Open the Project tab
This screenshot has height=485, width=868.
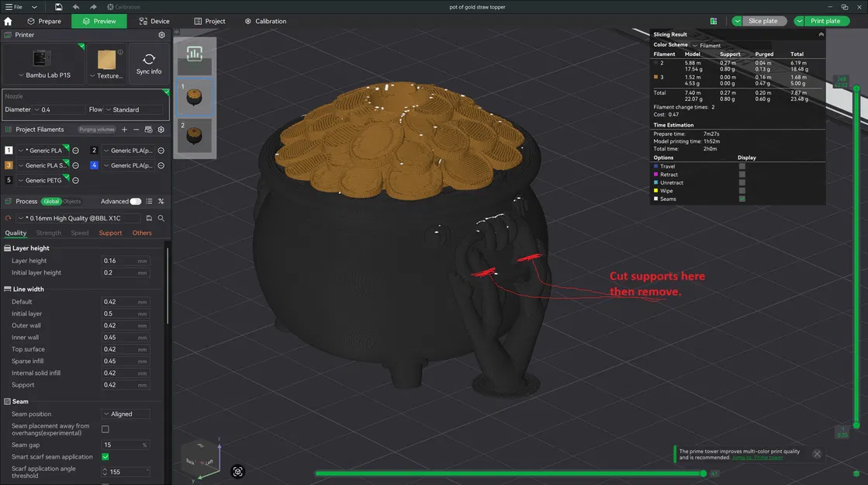coord(209,21)
